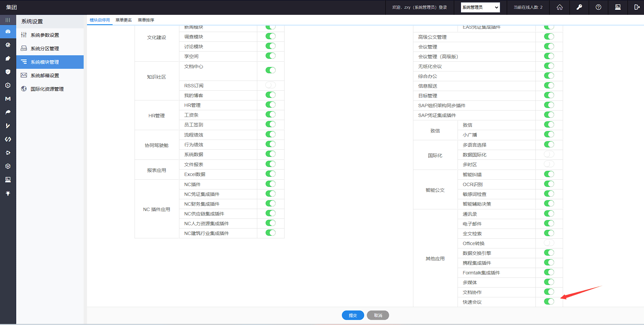644x325 pixels.
Task: Turn on the 多时区 switch
Action: click(x=549, y=164)
